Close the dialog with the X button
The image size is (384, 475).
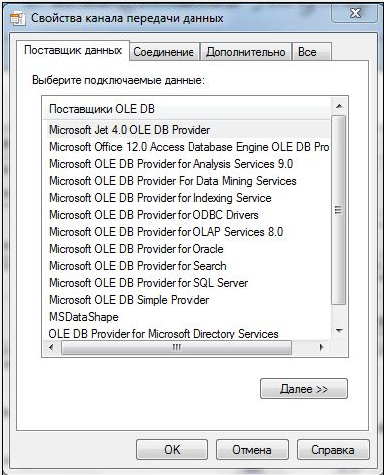tap(355, 13)
